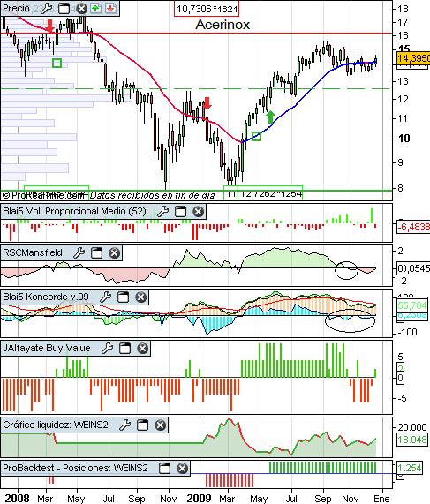Image resolution: width=430 pixels, height=504 pixels.
Task: Click the Sep label near 2009 end
Action: pos(323,499)
